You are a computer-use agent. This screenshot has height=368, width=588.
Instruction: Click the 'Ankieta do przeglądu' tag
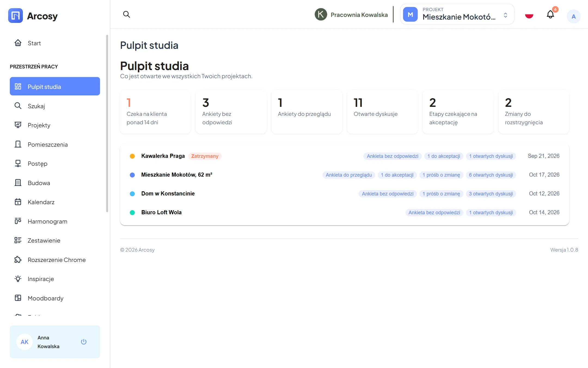point(348,175)
